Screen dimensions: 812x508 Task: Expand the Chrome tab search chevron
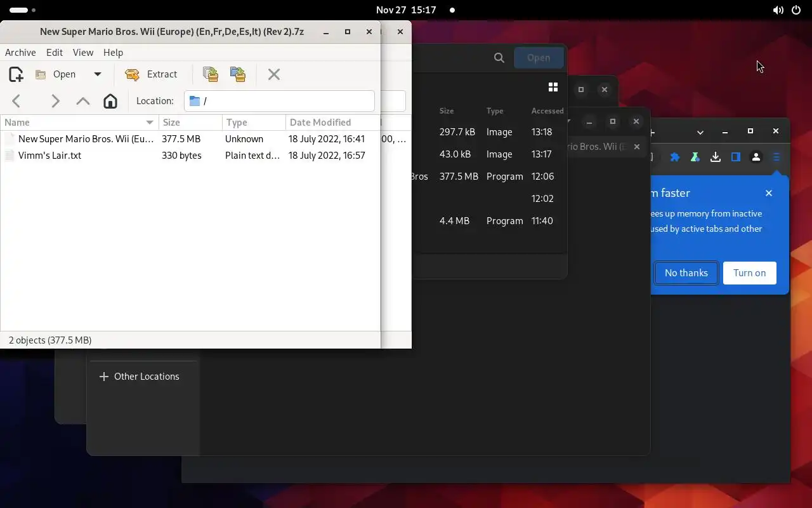[700, 132]
